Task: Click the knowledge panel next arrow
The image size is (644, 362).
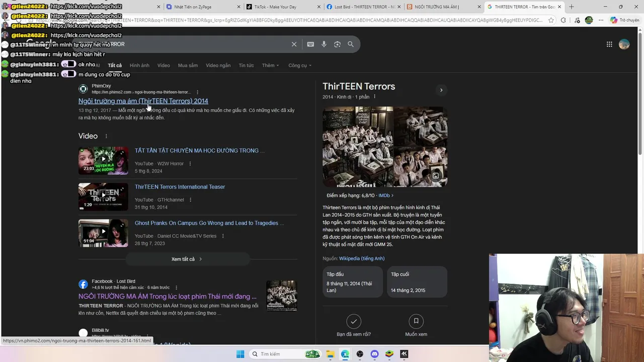Action: 441,90
